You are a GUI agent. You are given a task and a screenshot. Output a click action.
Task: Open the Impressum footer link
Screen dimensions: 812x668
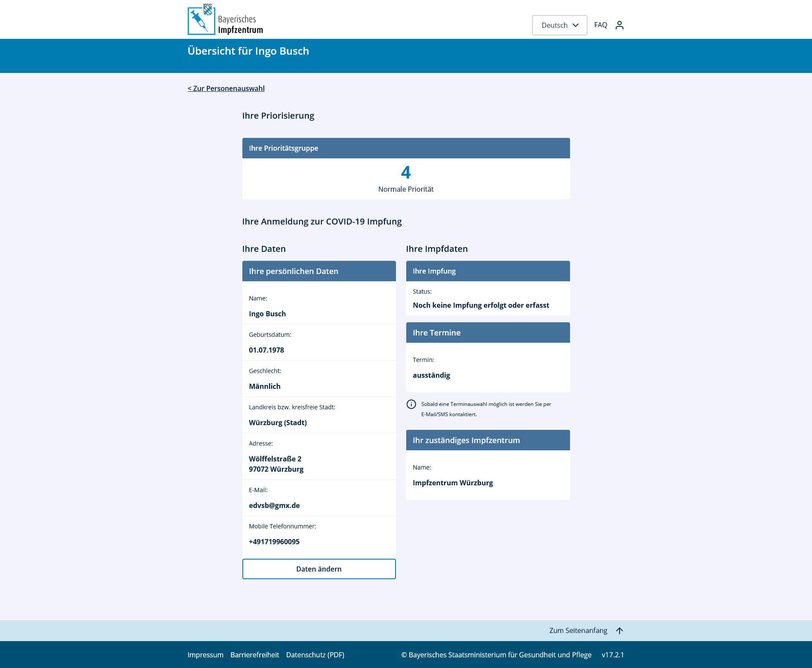[x=205, y=655]
